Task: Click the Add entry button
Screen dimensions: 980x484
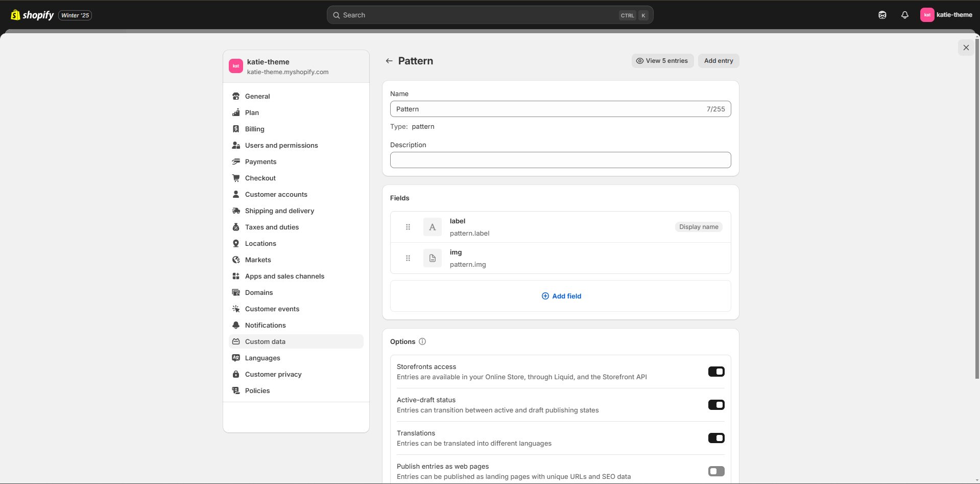Action: [718, 61]
